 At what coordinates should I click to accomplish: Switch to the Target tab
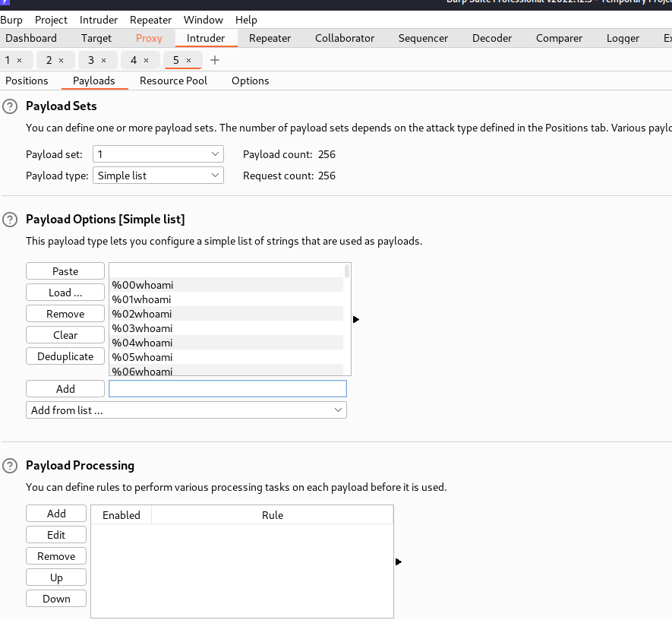(96, 38)
